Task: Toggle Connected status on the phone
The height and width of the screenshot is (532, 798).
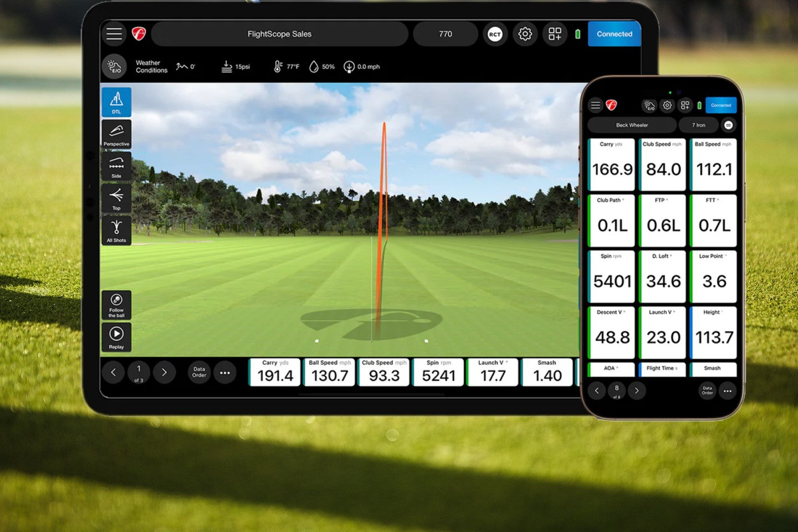Action: pyautogui.click(x=720, y=105)
